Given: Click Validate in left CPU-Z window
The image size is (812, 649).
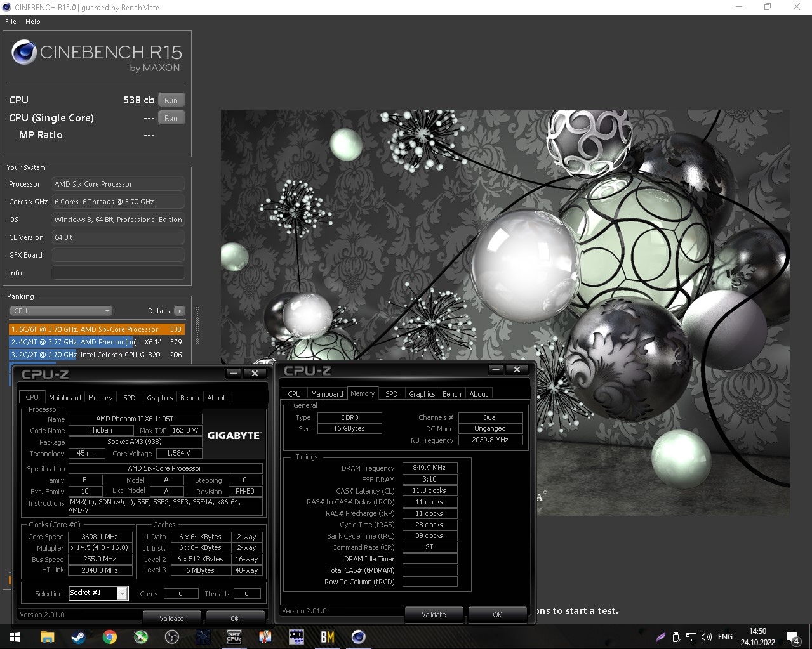Looking at the screenshot, I should [x=171, y=619].
